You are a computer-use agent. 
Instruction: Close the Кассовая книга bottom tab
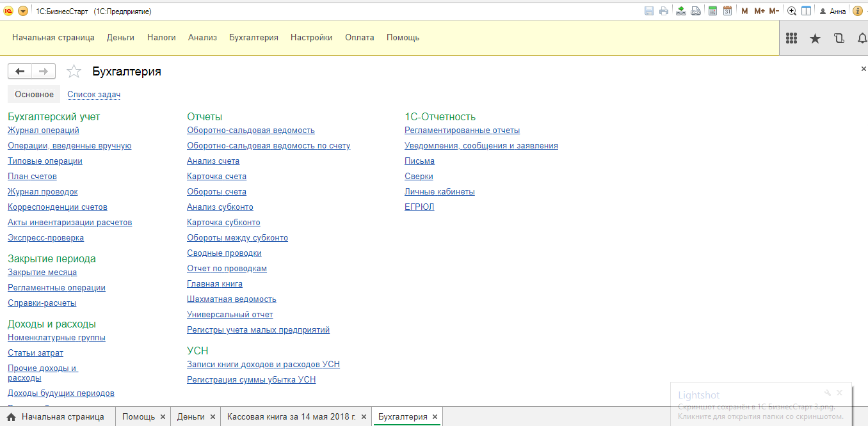364,416
